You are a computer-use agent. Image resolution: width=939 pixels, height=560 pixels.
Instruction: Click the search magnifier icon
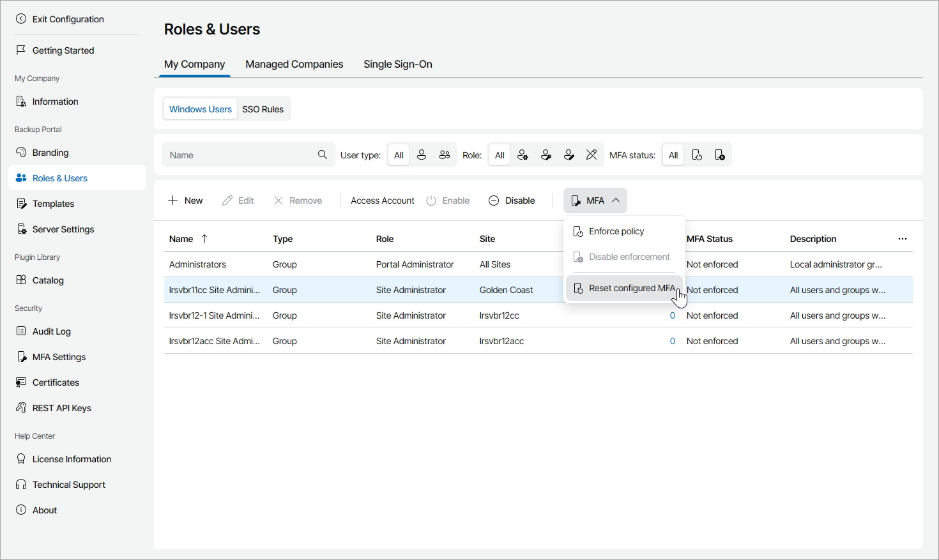pyautogui.click(x=323, y=155)
